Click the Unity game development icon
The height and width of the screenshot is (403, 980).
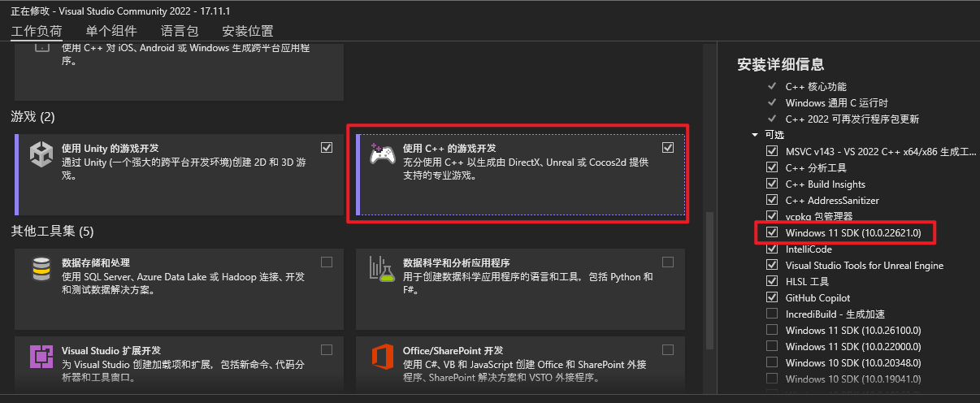tap(41, 154)
